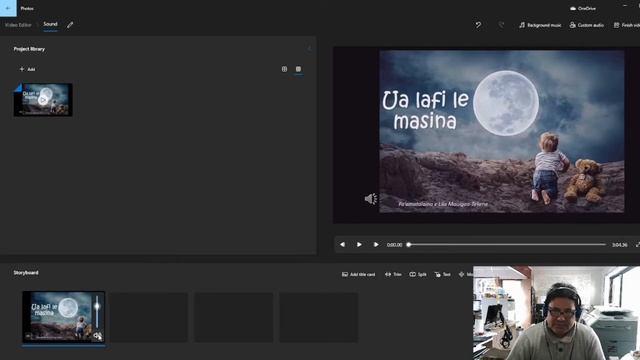Open Background music options

coord(540,25)
